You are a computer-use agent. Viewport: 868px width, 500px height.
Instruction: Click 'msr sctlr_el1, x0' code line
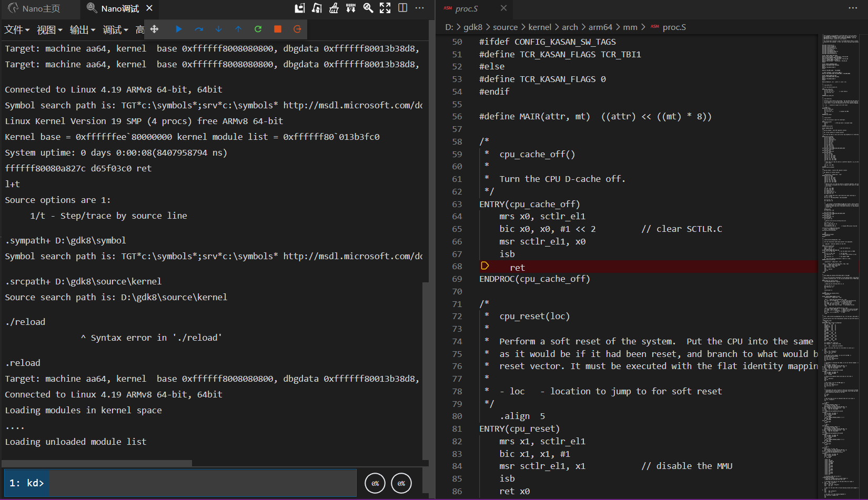[542, 242]
